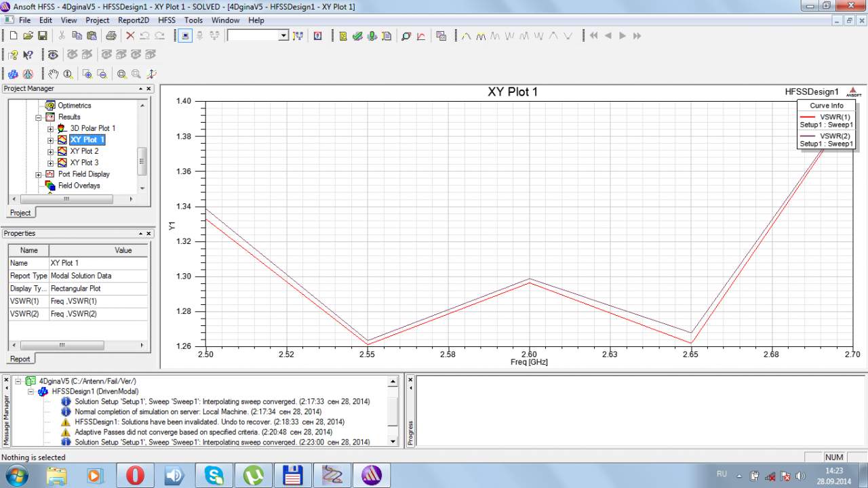This screenshot has width=868, height=488.
Task: Open the empty toolbar combo box dropdown
Action: tap(283, 36)
